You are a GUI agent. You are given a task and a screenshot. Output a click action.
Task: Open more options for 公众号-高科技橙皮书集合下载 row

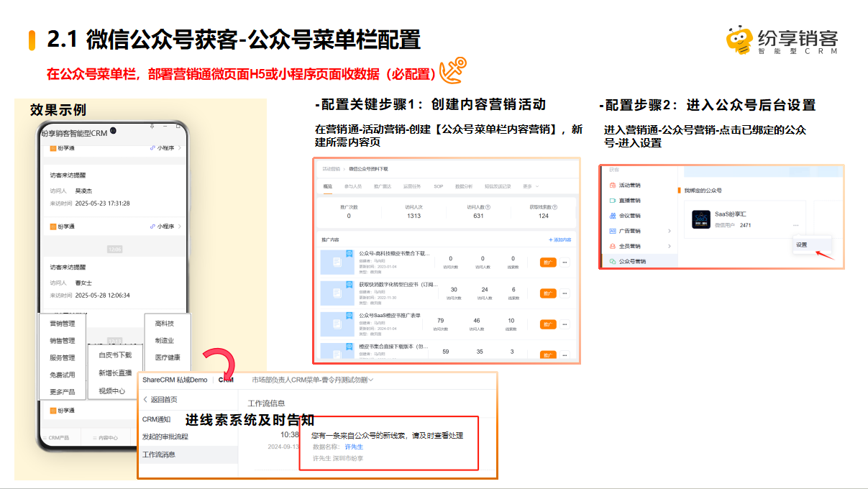tap(565, 262)
